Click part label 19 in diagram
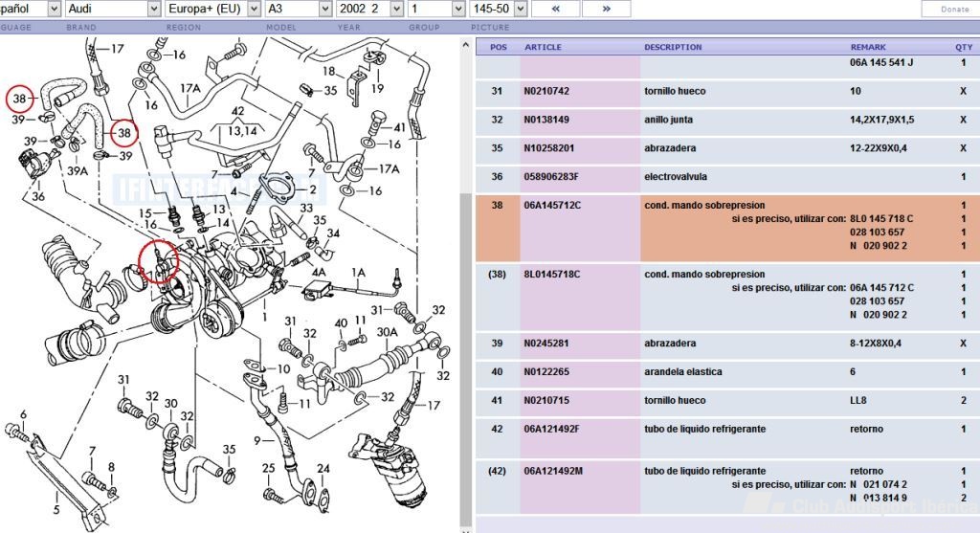This screenshot has height=533, width=980. tap(377, 89)
